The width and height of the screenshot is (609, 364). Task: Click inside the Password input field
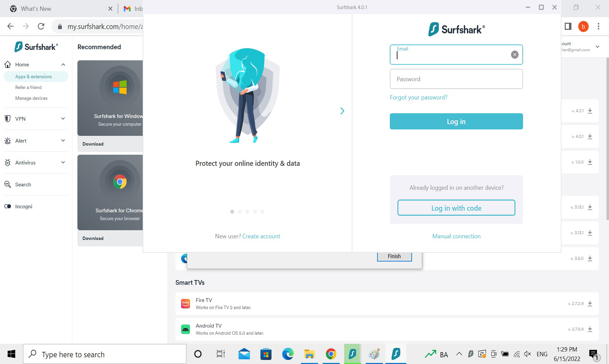coord(456,79)
